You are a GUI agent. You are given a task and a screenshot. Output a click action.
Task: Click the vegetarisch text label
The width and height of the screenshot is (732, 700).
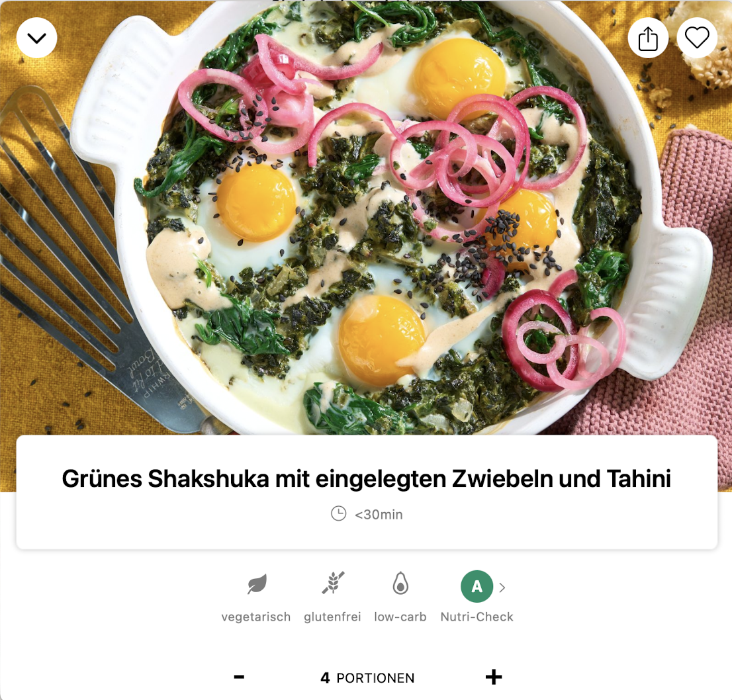click(256, 617)
